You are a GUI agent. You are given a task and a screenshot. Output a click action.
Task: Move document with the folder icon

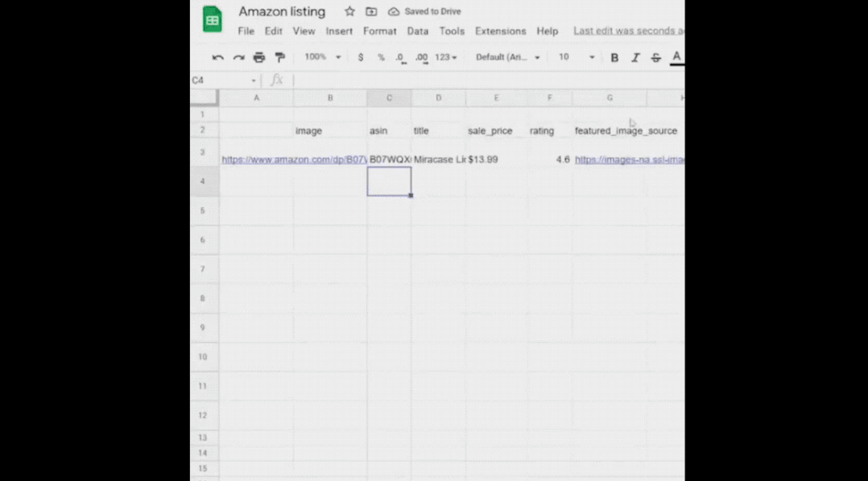(x=371, y=11)
